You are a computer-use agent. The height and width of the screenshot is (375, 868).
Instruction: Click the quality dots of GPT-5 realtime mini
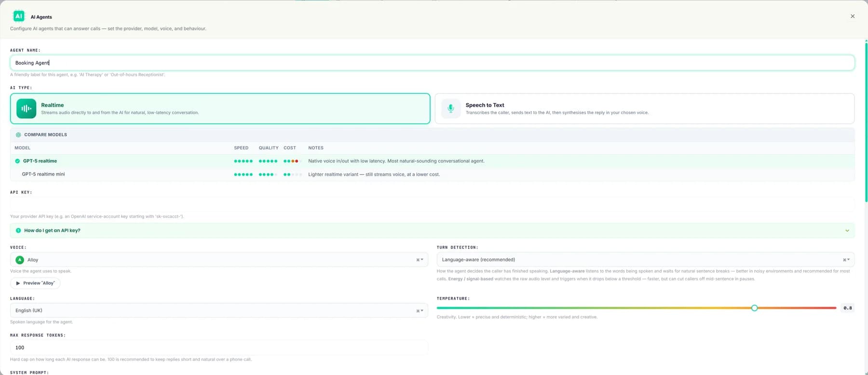268,174
